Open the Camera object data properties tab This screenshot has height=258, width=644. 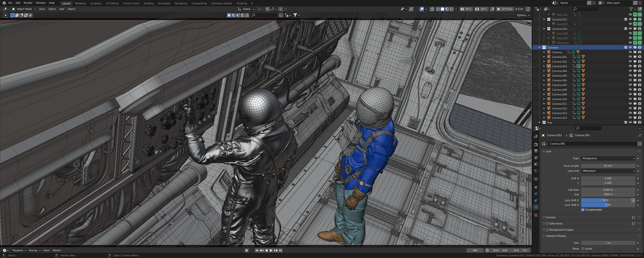click(536, 207)
